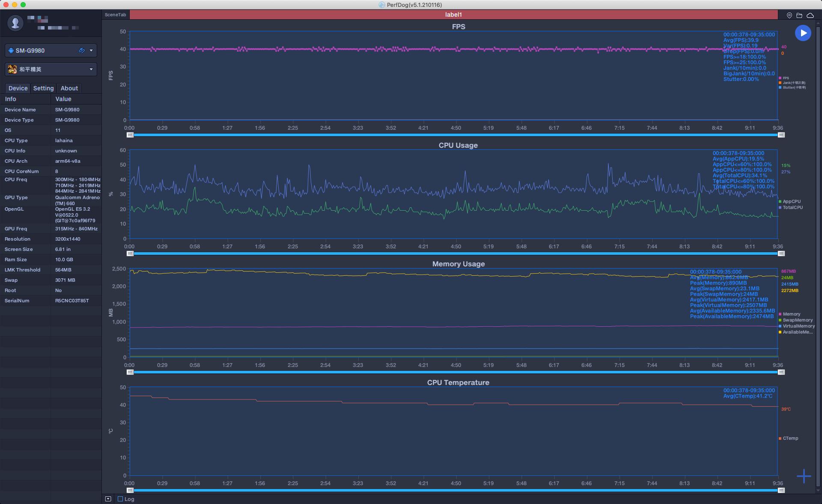This screenshot has height=504, width=822.
Task: Open the 和平精英 app selection dropdown
Action: tap(91, 69)
